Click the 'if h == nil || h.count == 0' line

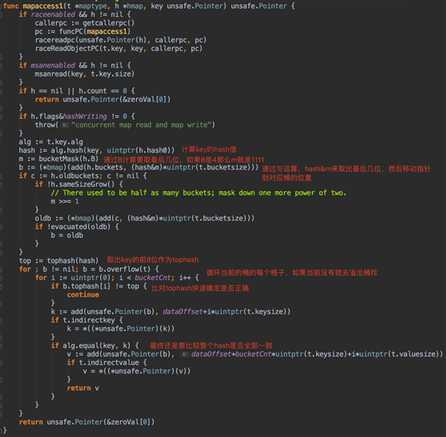coord(77,91)
